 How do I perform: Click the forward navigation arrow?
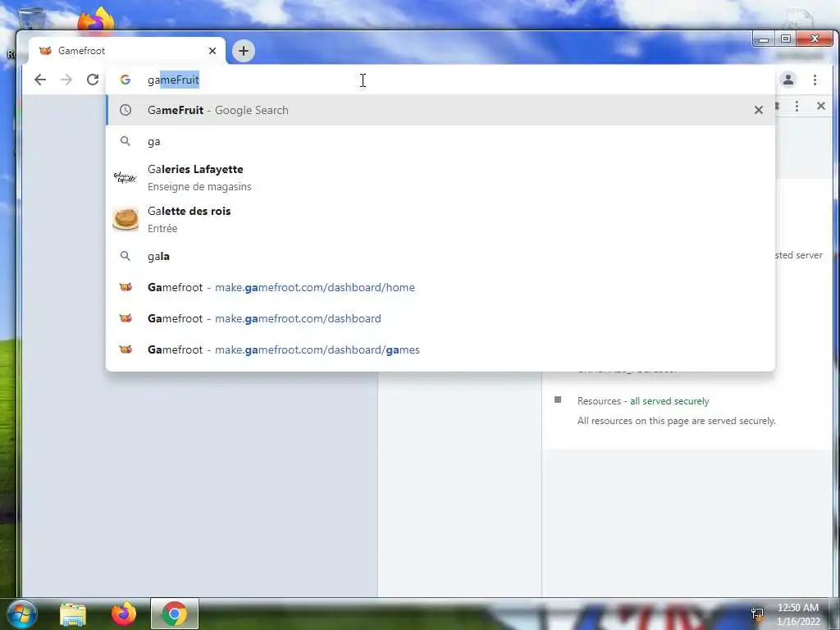(66, 80)
